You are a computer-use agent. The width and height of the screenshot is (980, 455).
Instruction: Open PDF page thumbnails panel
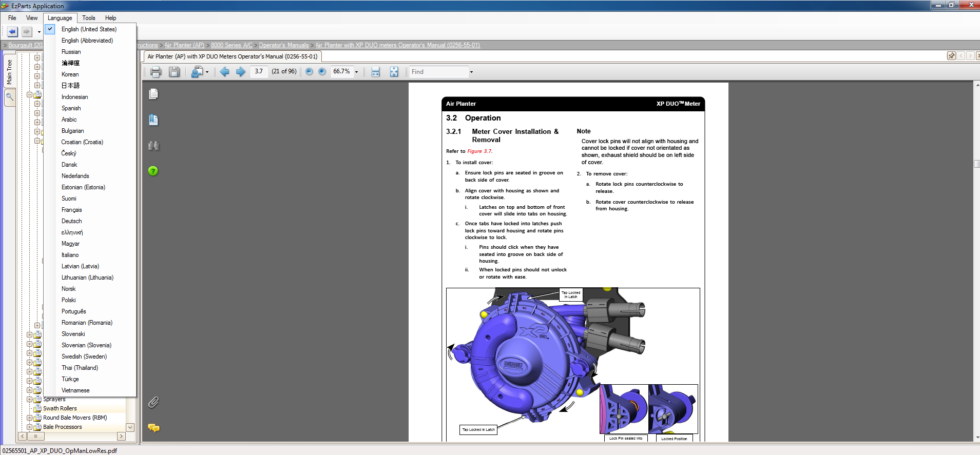pyautogui.click(x=153, y=94)
